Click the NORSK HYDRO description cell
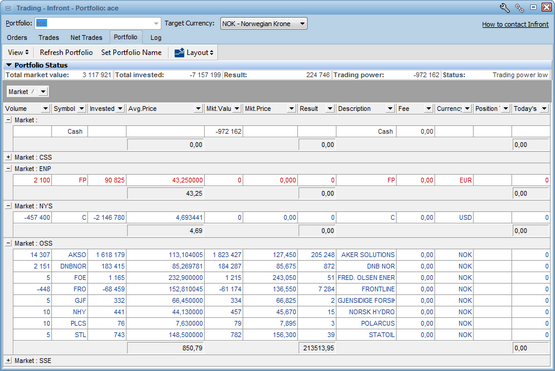The width and height of the screenshot is (555, 371). click(x=366, y=312)
